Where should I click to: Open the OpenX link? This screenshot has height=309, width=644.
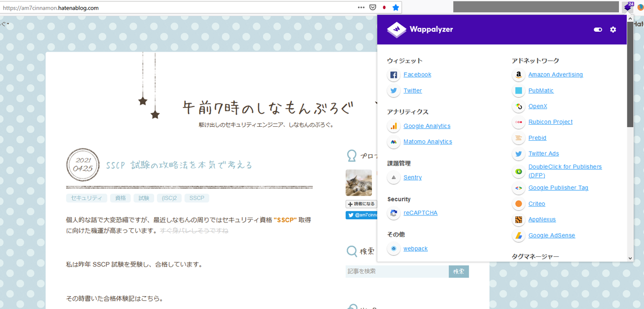click(x=538, y=106)
